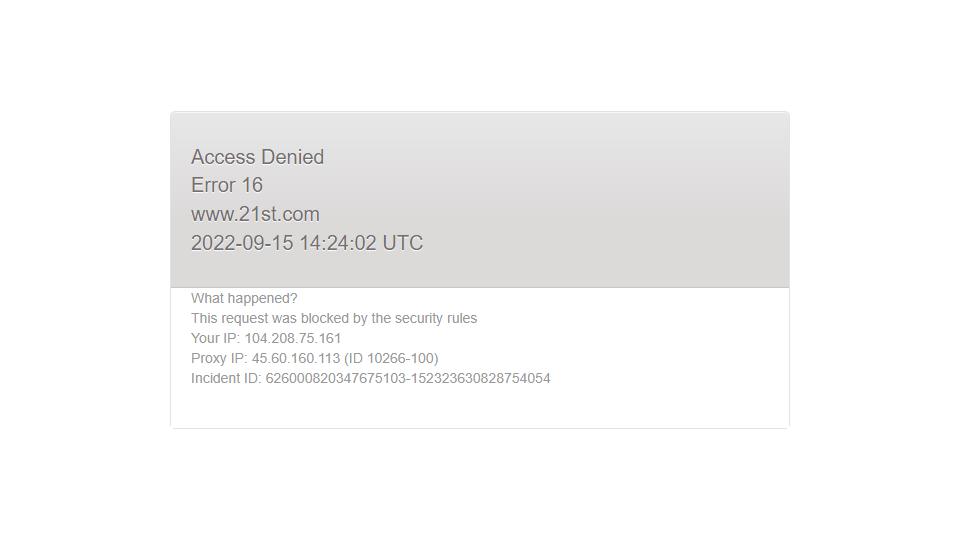Click the number "16" in the error code

pos(252,185)
